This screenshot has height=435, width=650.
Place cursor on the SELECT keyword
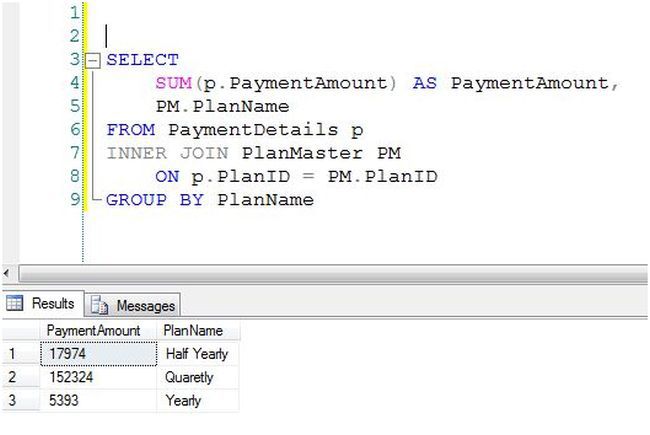point(142,60)
